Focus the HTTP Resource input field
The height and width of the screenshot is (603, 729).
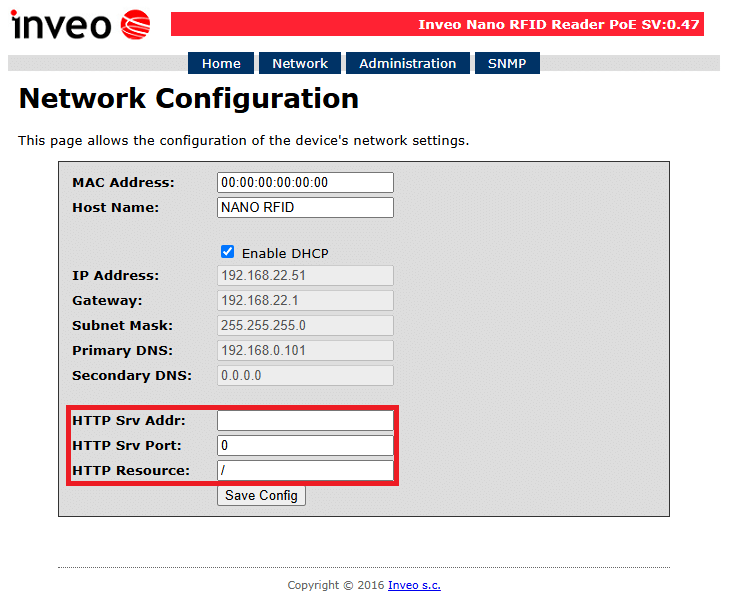tap(305, 471)
